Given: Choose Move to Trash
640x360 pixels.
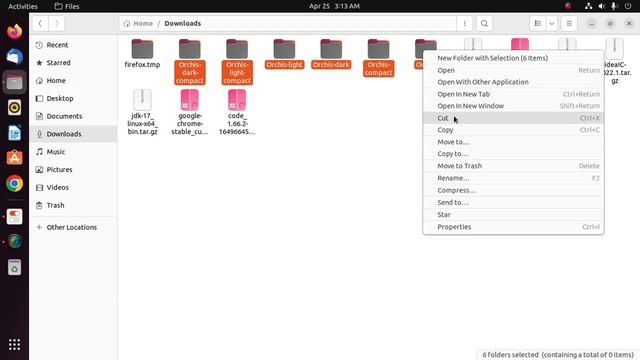Looking at the screenshot, I should (x=513, y=166).
